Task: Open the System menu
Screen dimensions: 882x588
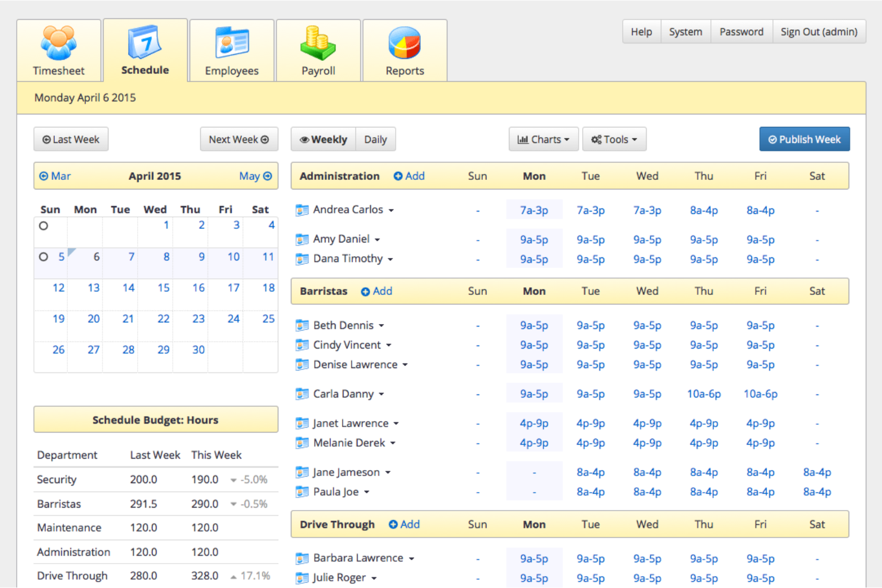Action: 685,32
